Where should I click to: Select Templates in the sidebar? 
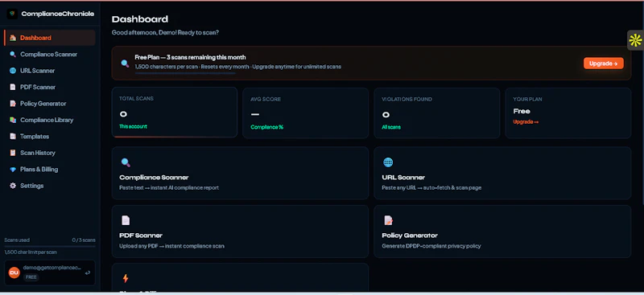click(x=50, y=136)
